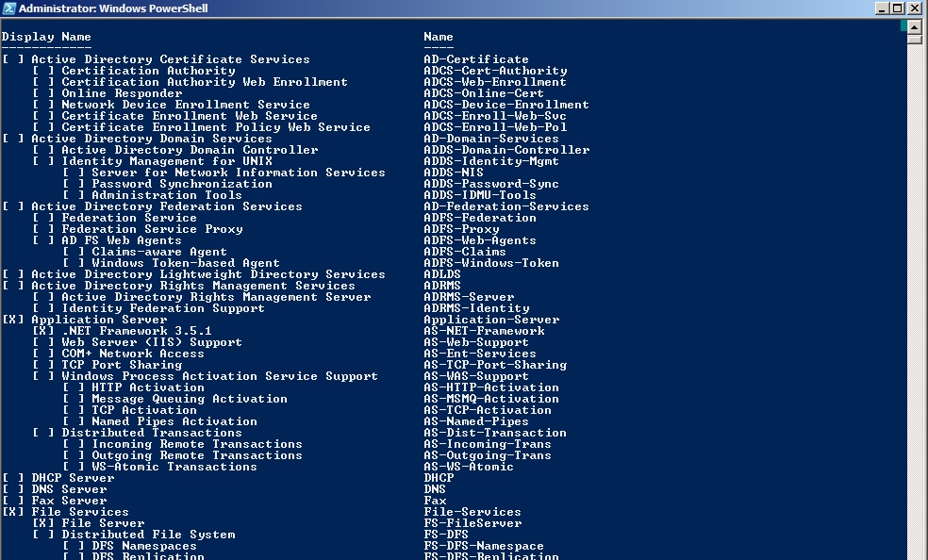
Task: Click 'Fax Server' text
Action: point(69,501)
